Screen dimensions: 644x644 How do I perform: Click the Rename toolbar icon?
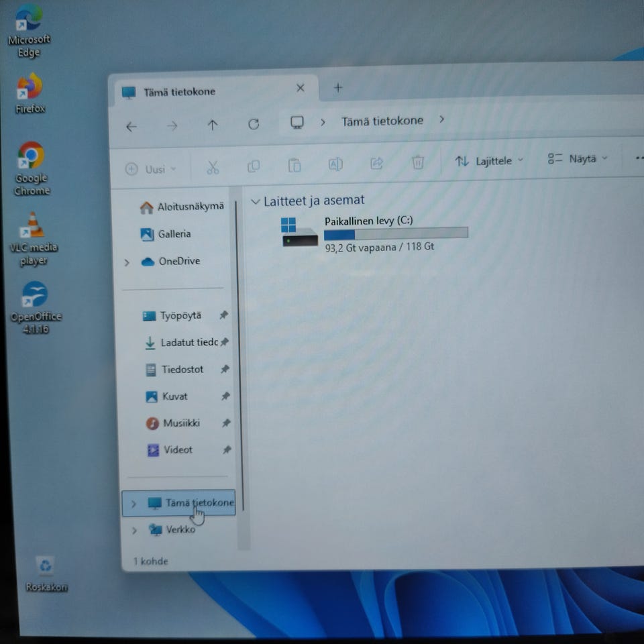coord(335,164)
